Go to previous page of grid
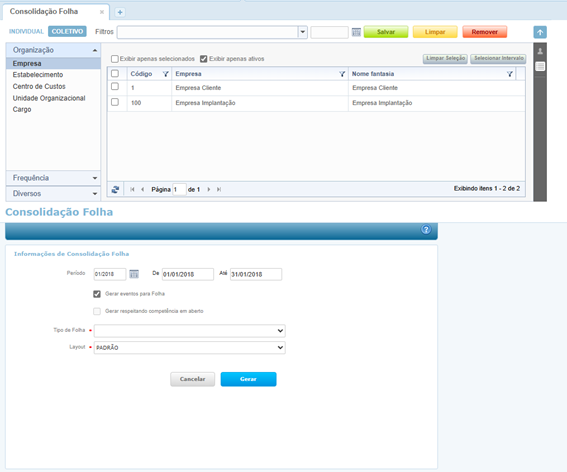 pos(142,189)
